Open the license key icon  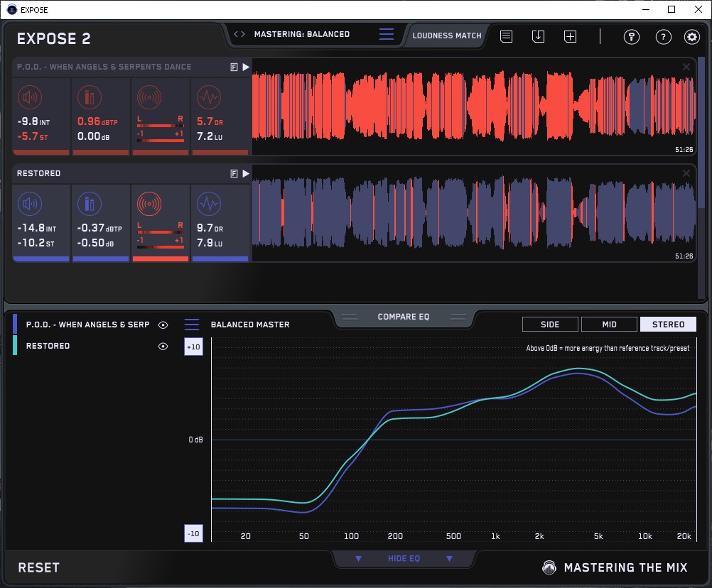coord(632,37)
